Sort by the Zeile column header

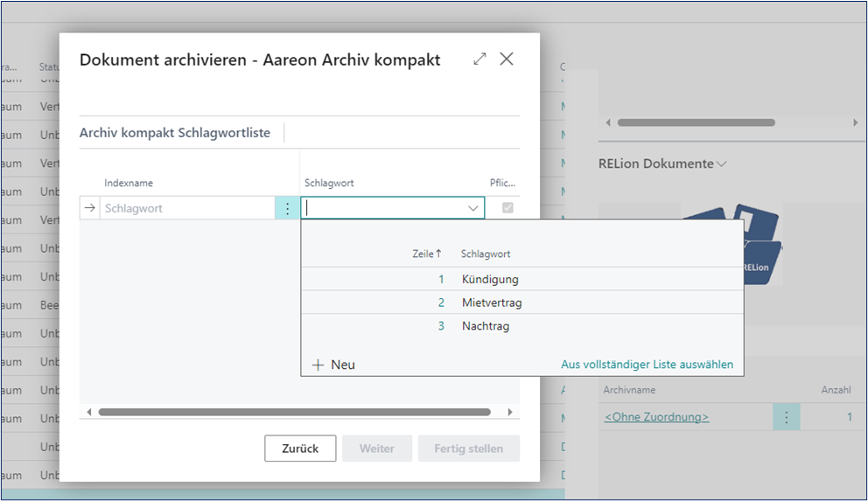pos(426,254)
